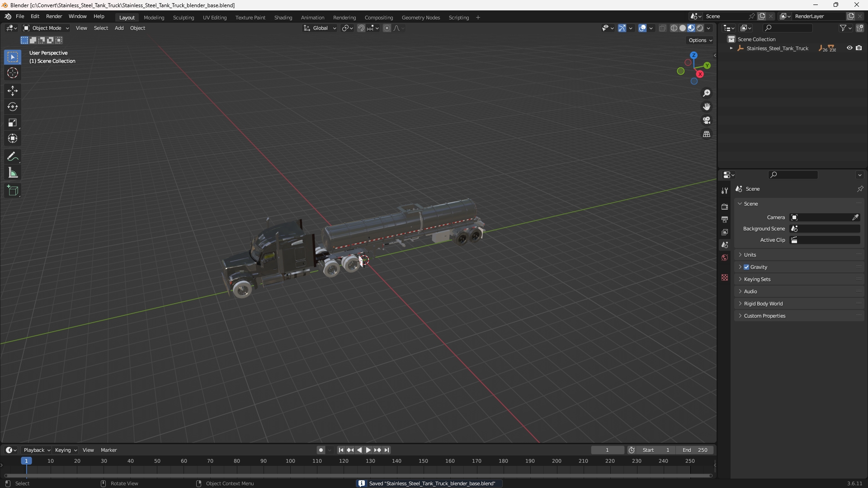Switch to the Modeling workspace tab
The height and width of the screenshot is (488, 868).
click(x=154, y=18)
